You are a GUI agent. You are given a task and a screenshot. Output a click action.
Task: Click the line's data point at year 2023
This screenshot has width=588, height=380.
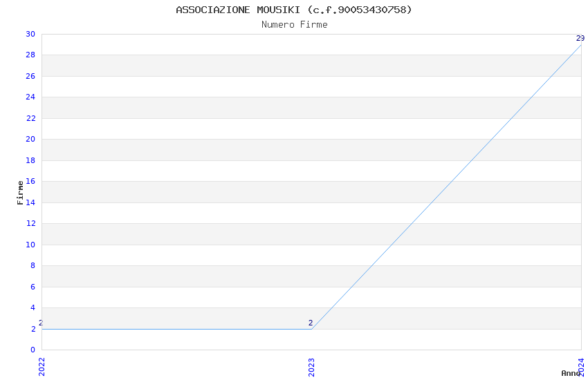(311, 329)
